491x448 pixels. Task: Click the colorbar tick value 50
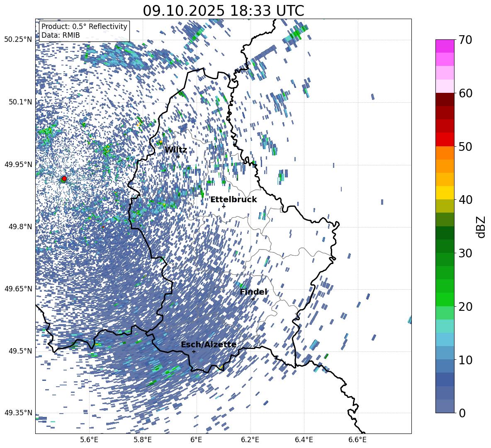(x=465, y=146)
